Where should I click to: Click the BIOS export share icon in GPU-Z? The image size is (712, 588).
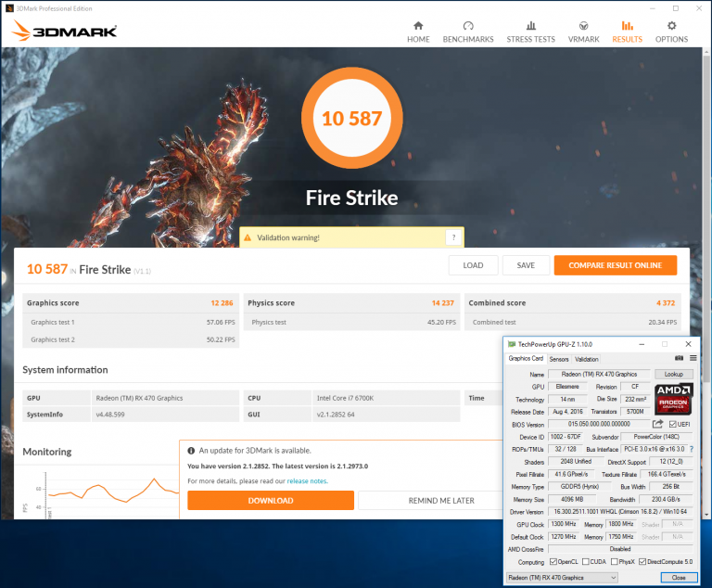pyautogui.click(x=657, y=424)
